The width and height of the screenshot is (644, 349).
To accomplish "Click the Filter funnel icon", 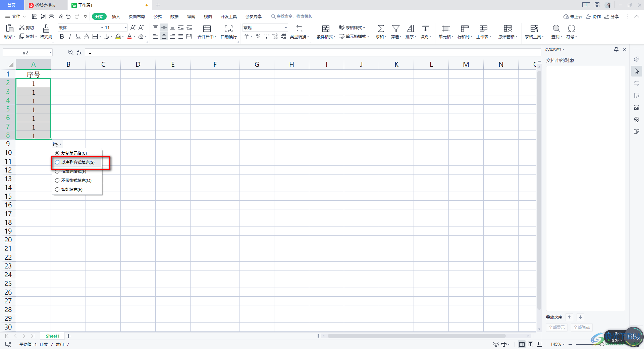I will click(396, 29).
